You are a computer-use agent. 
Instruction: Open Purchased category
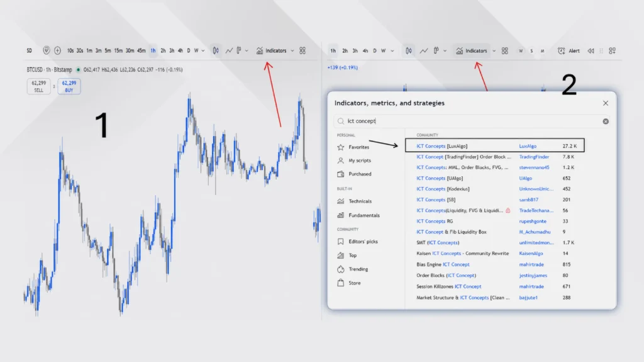coord(355,174)
